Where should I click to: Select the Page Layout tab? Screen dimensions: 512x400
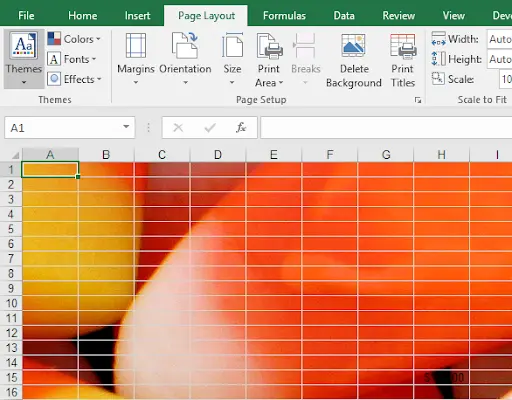[x=206, y=16]
